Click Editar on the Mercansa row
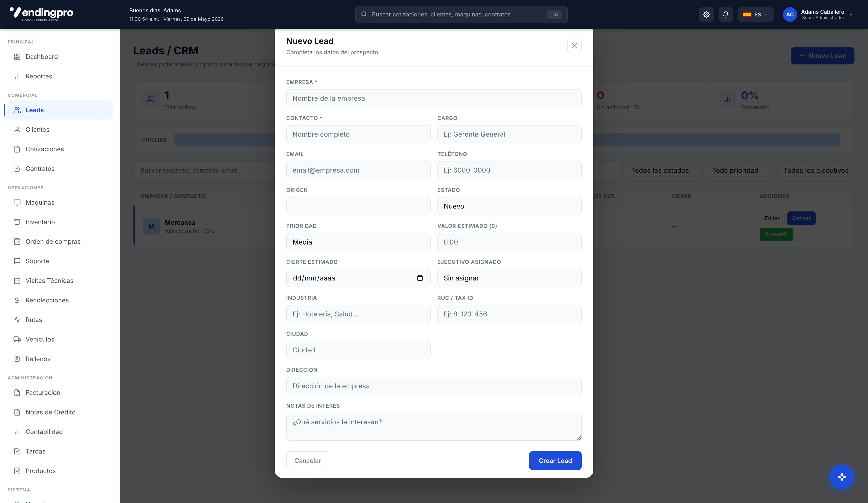Screen dimensions: 868x503 tap(772, 218)
